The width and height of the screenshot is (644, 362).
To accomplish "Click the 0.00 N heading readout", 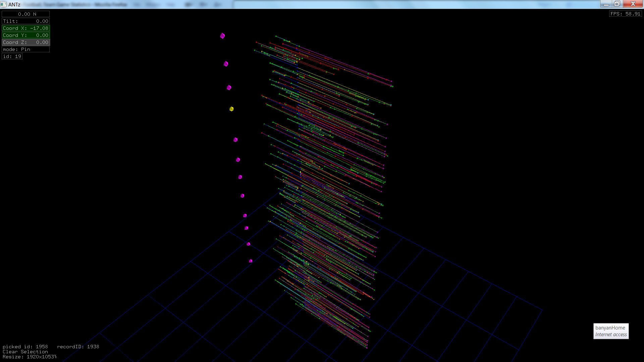I will coord(26,14).
